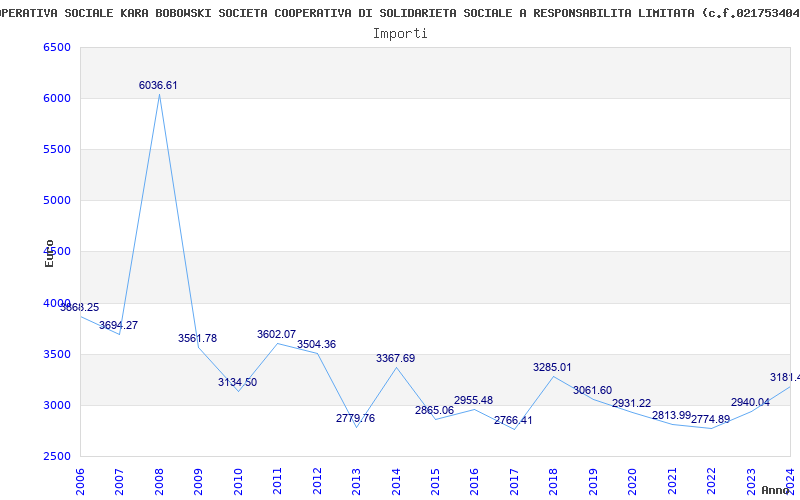
Task: Click the 2766.41 data label
Action: point(513,420)
